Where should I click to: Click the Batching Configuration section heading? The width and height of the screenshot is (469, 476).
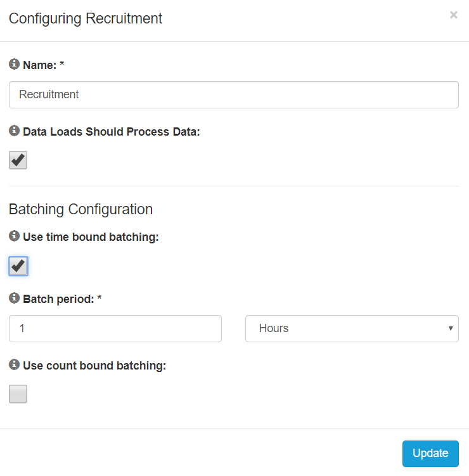pos(80,209)
